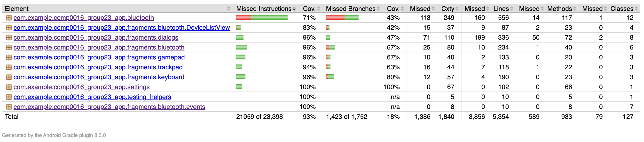Sort by the Missed Branches column
Image resolution: width=644 pixels, height=142 pixels.
[x=351, y=9]
